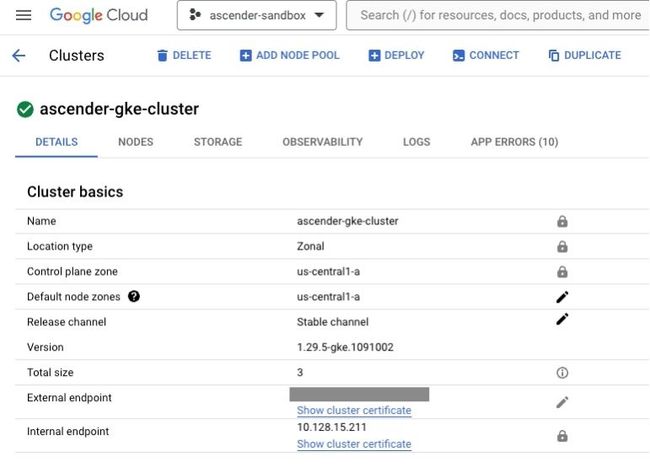Click the Duplicate cluster icon
The image size is (650, 467).
(554, 55)
